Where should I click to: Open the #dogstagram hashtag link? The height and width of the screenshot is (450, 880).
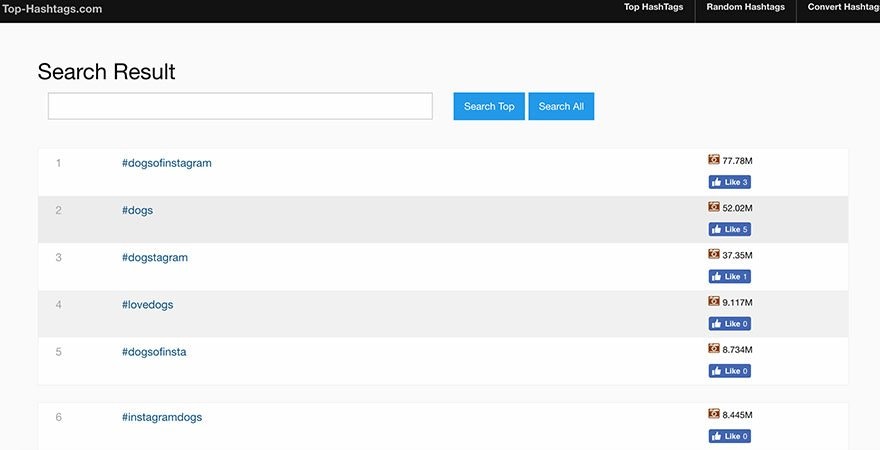pos(155,257)
